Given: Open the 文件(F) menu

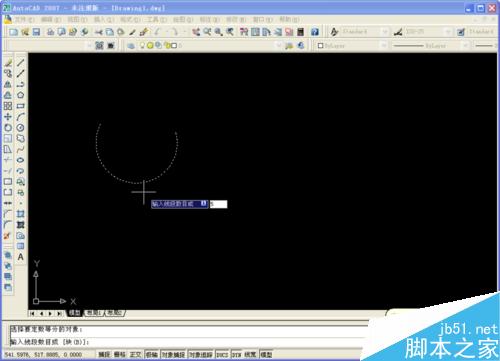Looking at the screenshot, I should [x=24, y=20].
